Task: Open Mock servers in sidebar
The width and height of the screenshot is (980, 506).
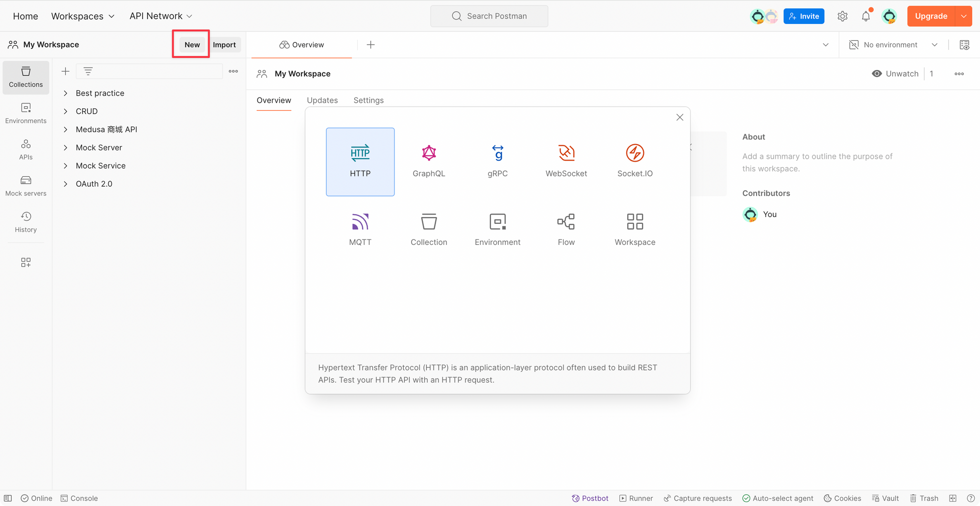Action: (26, 186)
